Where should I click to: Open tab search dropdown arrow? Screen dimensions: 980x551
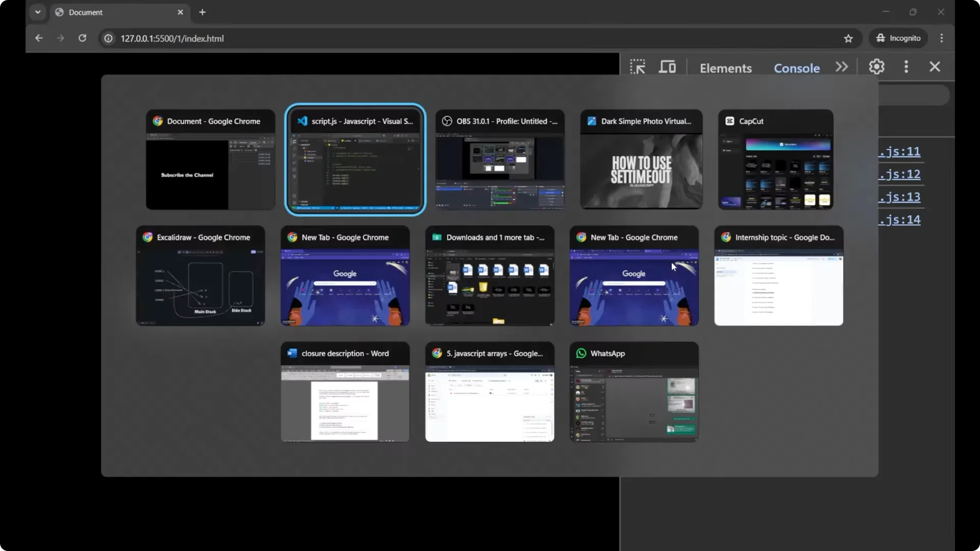coord(38,12)
